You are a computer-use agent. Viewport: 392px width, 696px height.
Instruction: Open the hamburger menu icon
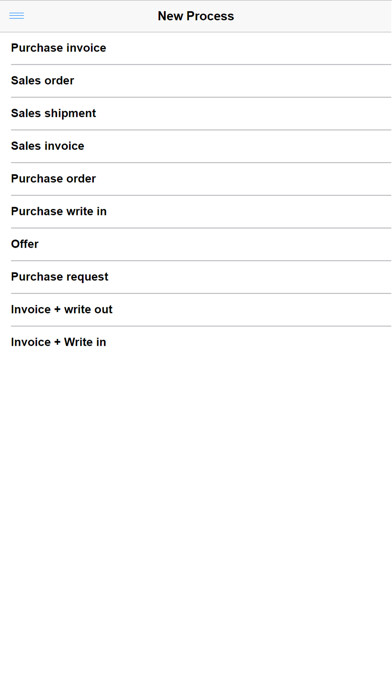click(16, 16)
